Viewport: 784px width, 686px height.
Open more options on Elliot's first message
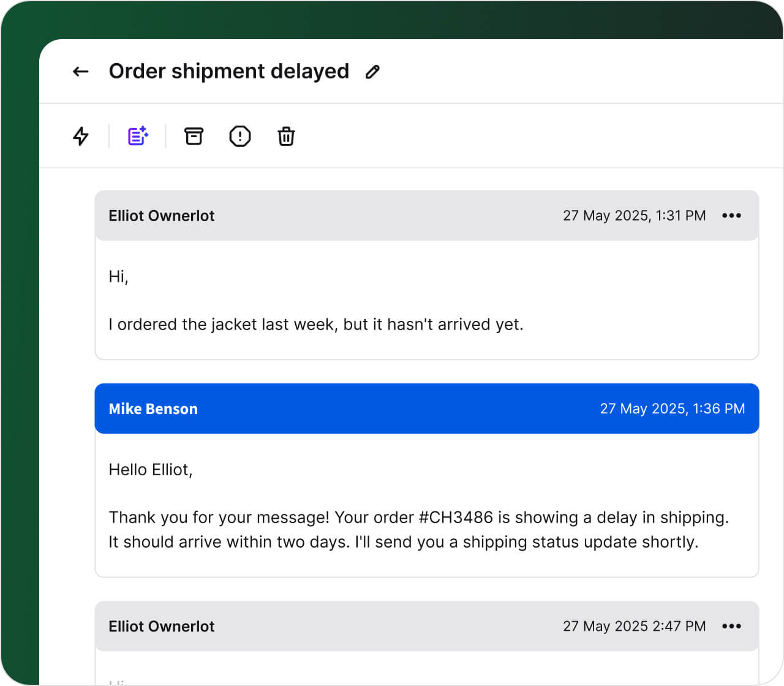click(732, 215)
